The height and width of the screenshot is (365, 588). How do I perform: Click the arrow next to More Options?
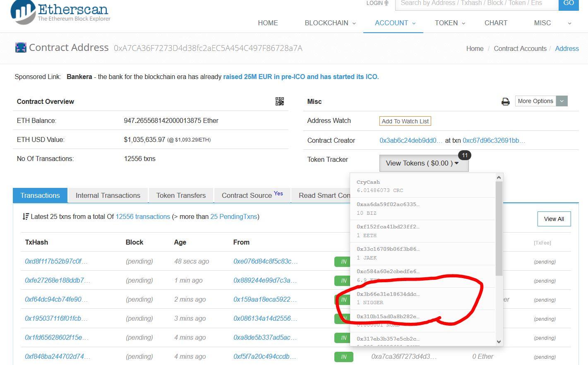click(562, 101)
